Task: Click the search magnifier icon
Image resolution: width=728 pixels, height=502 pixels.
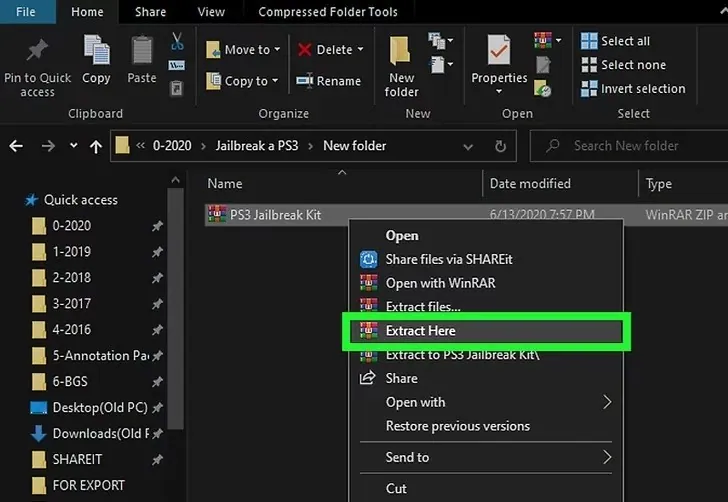Action: coord(552,146)
